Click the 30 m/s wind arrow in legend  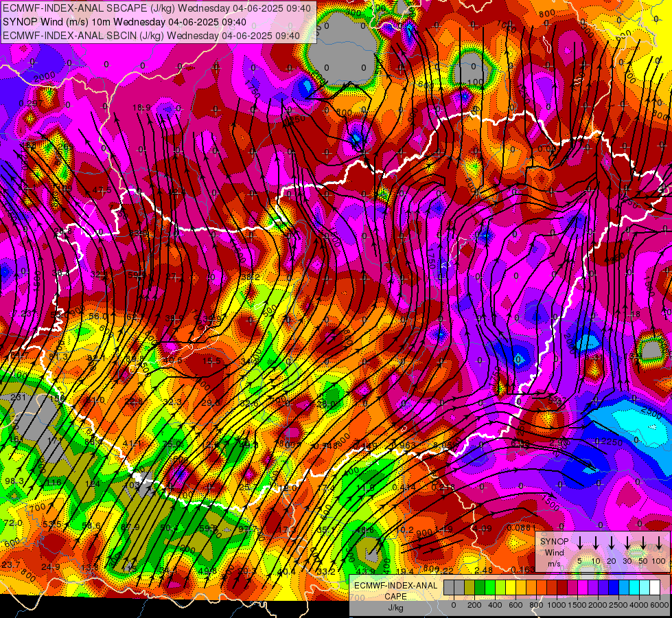coord(627,543)
